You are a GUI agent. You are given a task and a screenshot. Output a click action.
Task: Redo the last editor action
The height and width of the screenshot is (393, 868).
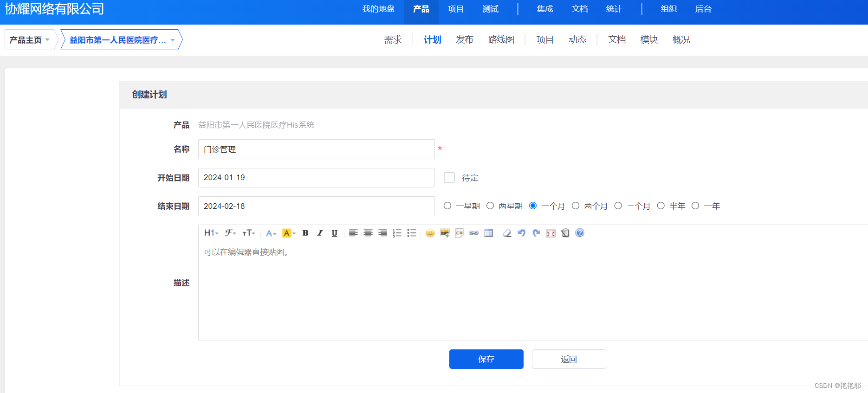pos(536,233)
